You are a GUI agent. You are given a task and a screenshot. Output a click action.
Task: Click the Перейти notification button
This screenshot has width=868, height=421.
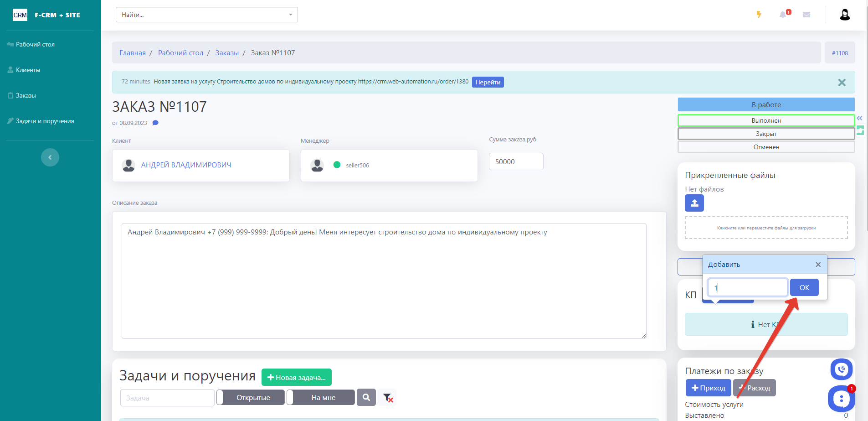(x=488, y=82)
